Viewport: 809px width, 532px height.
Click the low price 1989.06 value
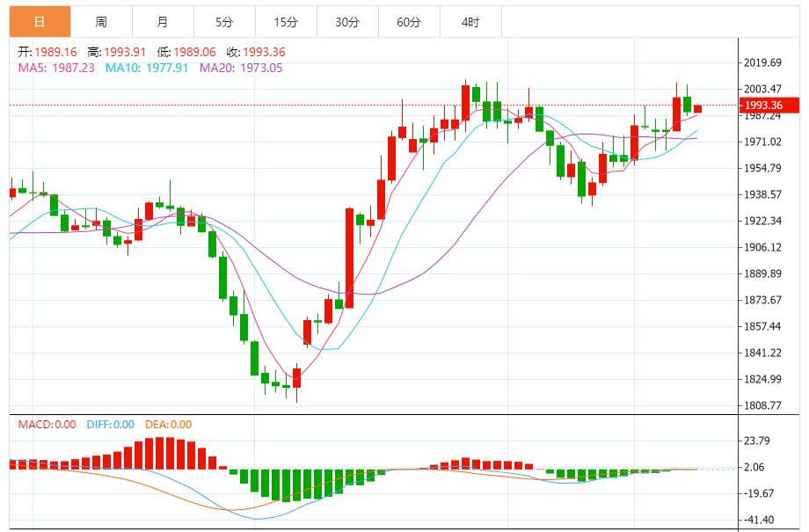194,52
